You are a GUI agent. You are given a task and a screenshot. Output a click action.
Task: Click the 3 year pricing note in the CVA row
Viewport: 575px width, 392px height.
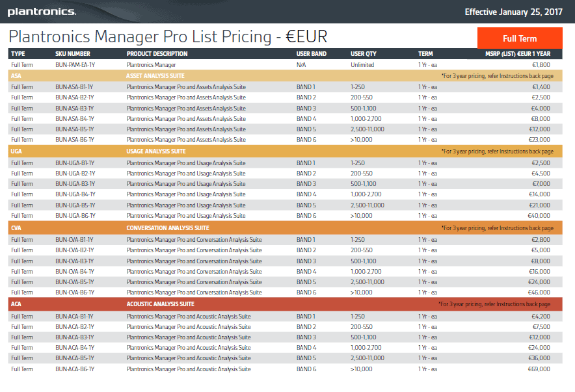[x=497, y=228]
